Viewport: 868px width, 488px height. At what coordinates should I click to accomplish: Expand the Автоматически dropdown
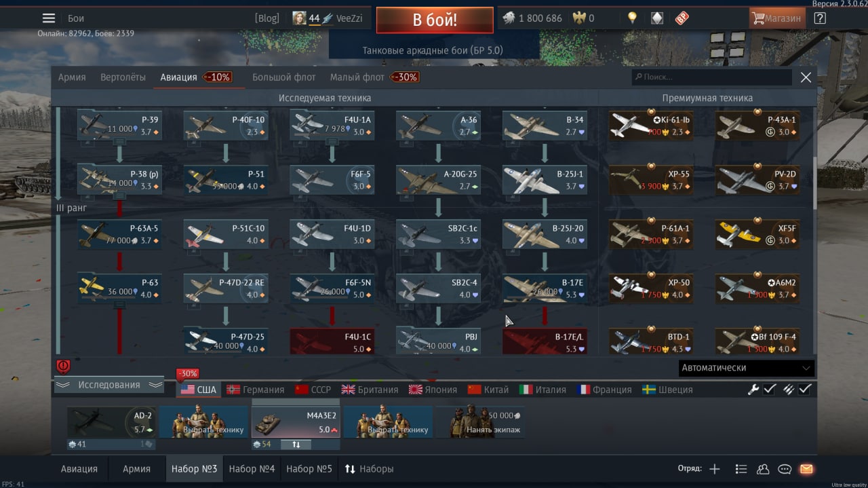click(x=747, y=368)
